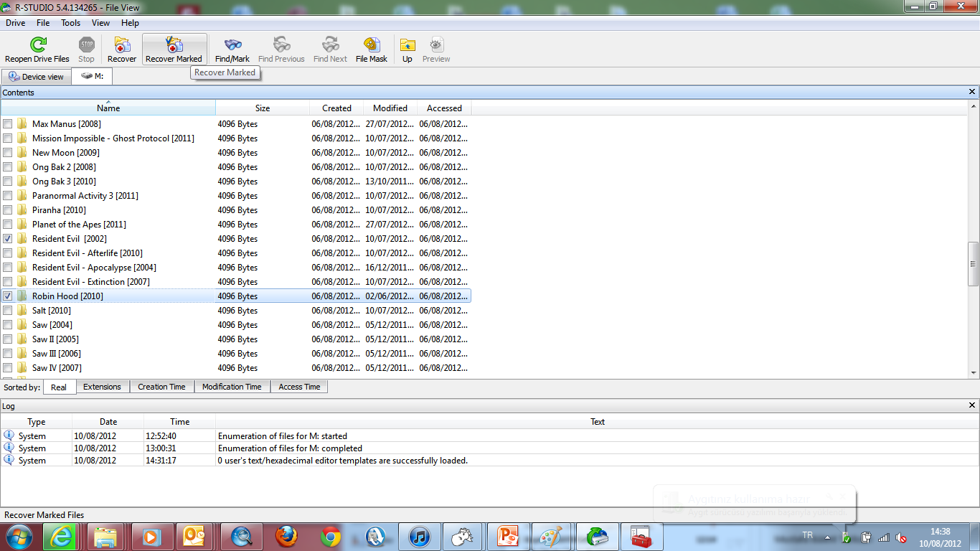Unmark the Robin Hood [2010] checkbox
Viewport: 980px width, 551px height.
8,296
